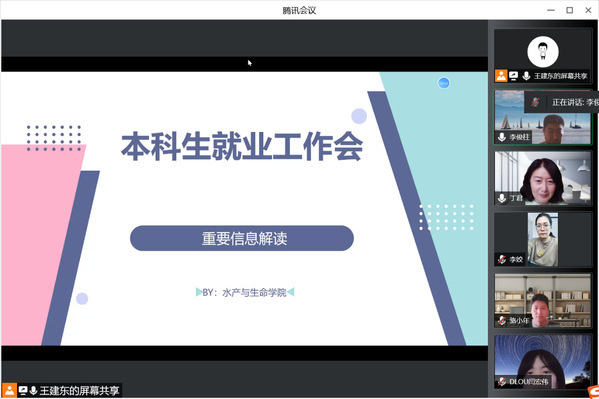The width and height of the screenshot is (599, 399).
Task: Click the 重要信息解读 button on the slide
Action: 242,238
